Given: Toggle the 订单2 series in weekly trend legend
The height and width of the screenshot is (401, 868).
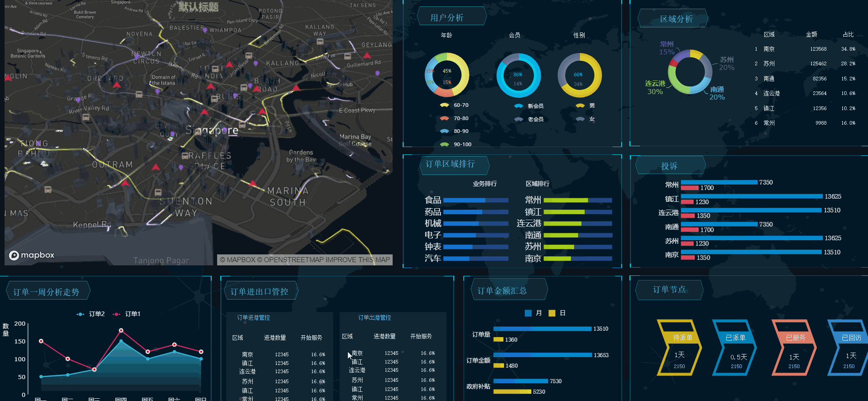Looking at the screenshot, I should pos(91,314).
